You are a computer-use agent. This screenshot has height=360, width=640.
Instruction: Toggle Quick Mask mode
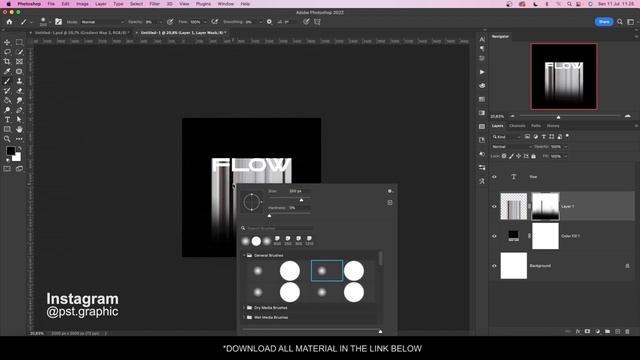pos(7,169)
